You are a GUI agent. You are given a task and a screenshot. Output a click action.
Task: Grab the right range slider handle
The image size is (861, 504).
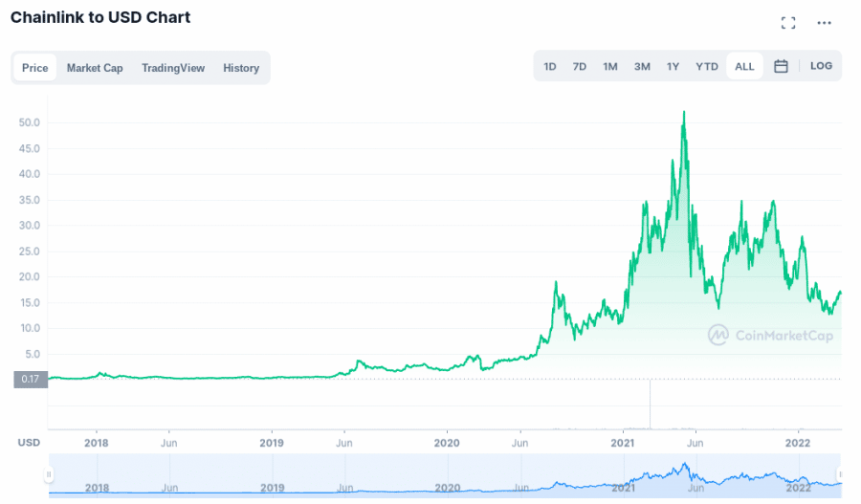pos(839,474)
